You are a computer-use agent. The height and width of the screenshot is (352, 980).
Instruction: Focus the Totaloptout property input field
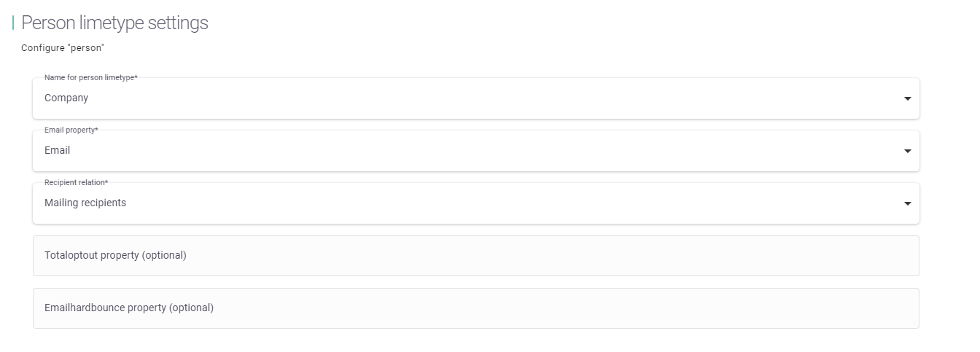click(475, 256)
